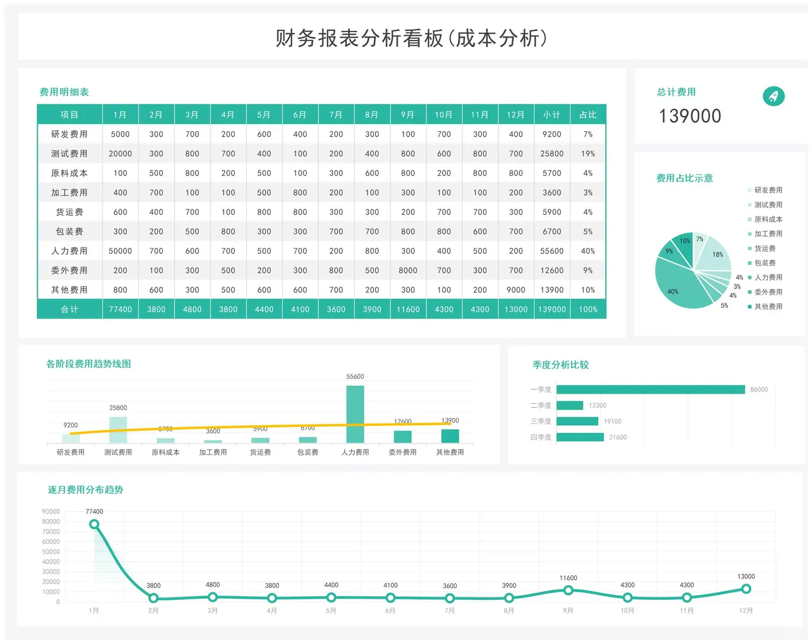Click the 139000 cell in the 合计 row

(x=552, y=309)
